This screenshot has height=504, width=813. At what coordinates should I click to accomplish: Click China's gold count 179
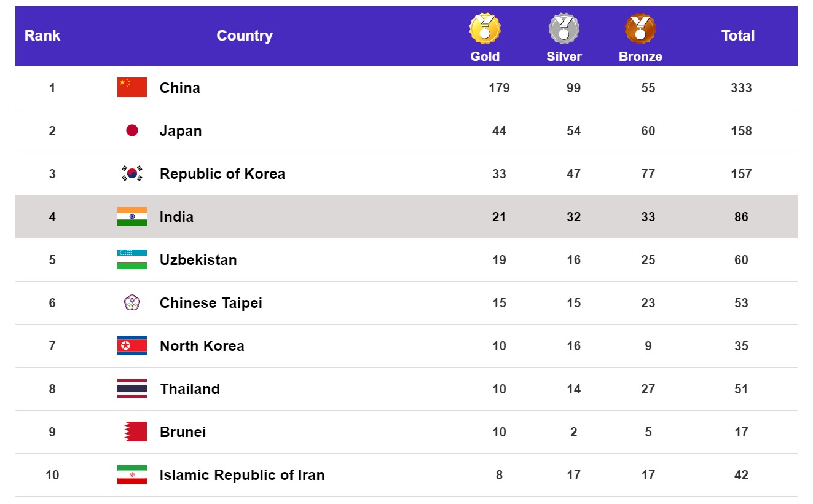point(499,88)
